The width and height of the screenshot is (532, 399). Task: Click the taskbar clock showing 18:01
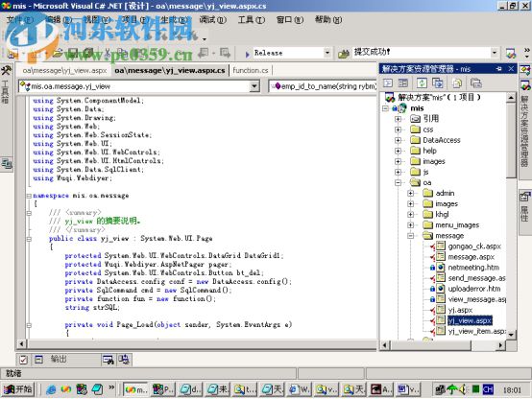click(x=512, y=389)
